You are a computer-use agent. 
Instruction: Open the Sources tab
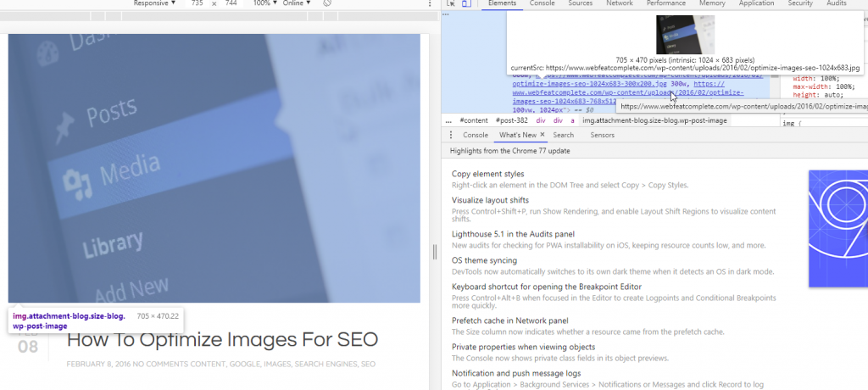[580, 3]
